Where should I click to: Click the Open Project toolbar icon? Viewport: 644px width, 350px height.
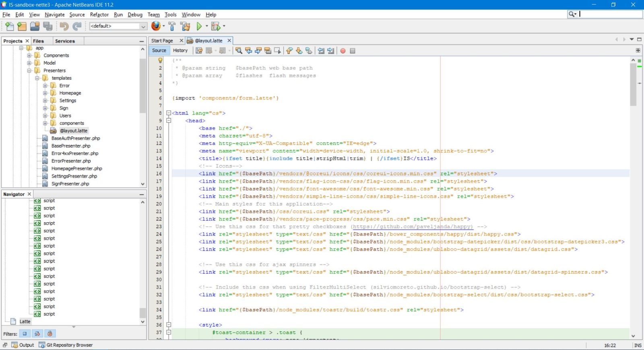[x=35, y=27]
